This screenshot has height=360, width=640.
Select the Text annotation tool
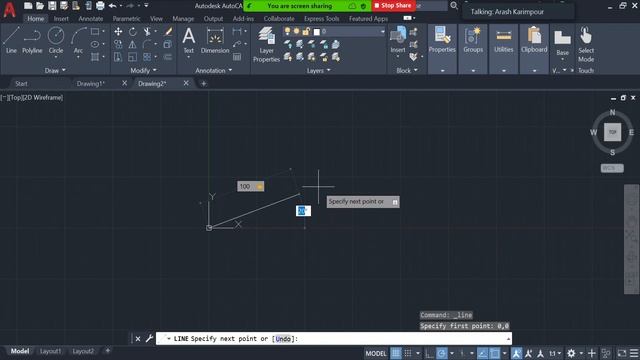coord(189,40)
